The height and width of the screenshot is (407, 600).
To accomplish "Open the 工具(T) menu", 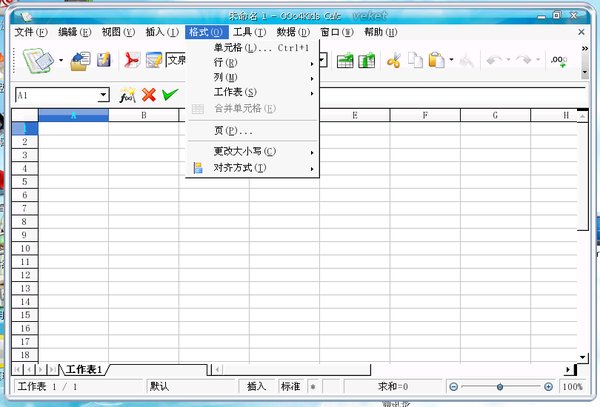I will (249, 32).
